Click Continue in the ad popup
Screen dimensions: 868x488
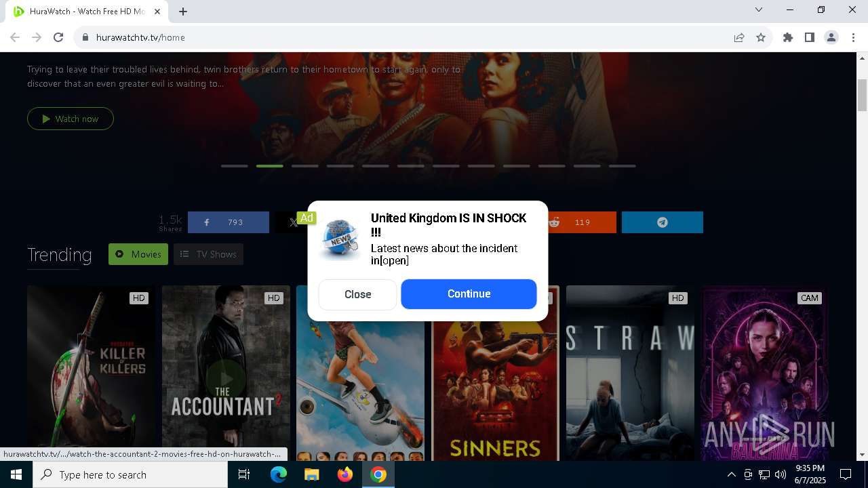tap(469, 293)
